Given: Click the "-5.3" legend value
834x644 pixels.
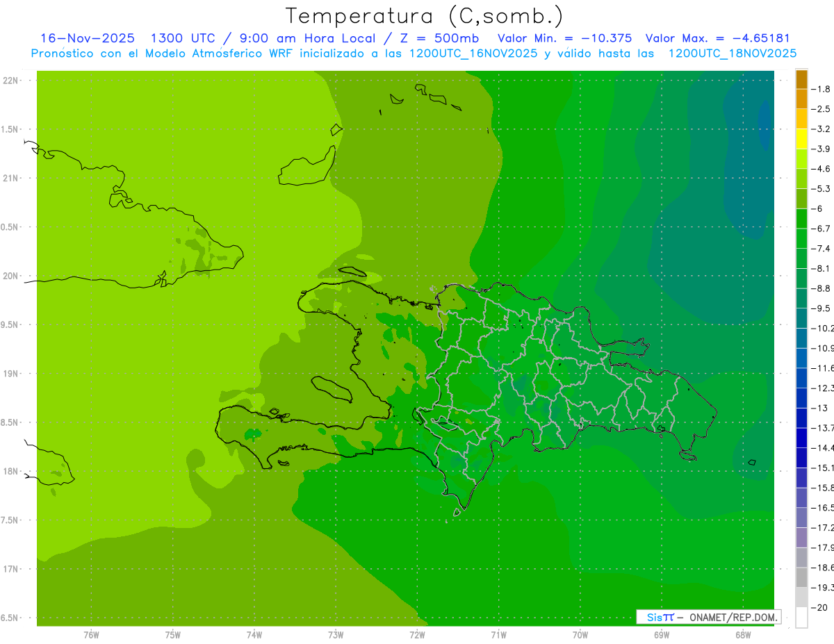Looking at the screenshot, I should pyautogui.click(x=822, y=188).
